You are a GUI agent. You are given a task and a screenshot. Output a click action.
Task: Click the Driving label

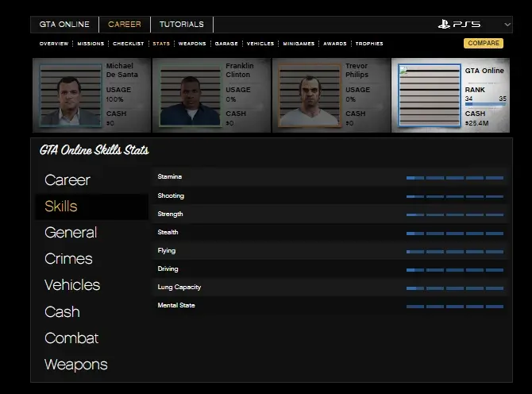[168, 269]
